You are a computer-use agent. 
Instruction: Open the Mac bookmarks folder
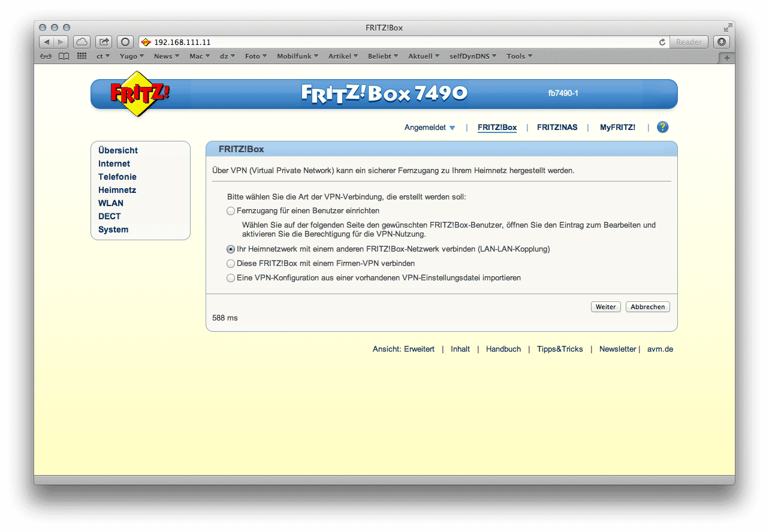[200, 56]
